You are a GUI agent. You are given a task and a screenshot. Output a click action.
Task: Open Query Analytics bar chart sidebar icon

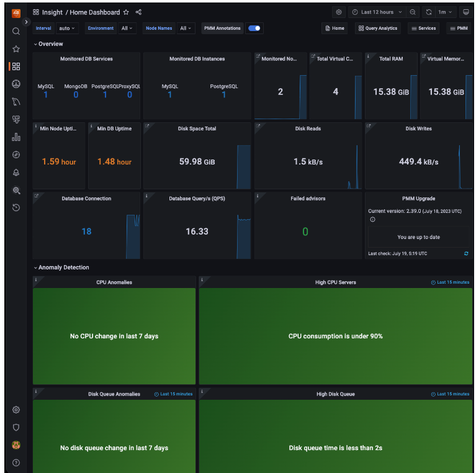pos(16,137)
